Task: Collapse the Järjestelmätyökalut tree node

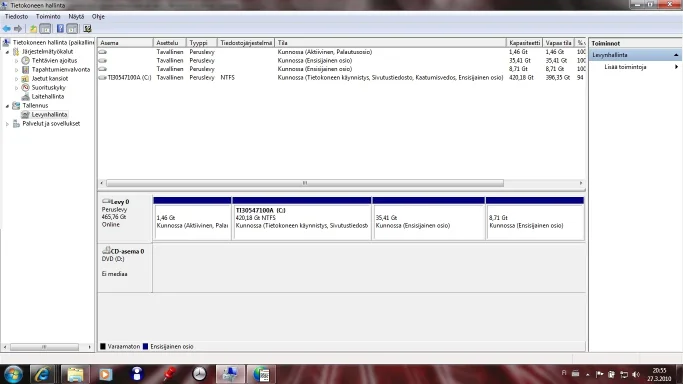Action: pyautogui.click(x=7, y=52)
